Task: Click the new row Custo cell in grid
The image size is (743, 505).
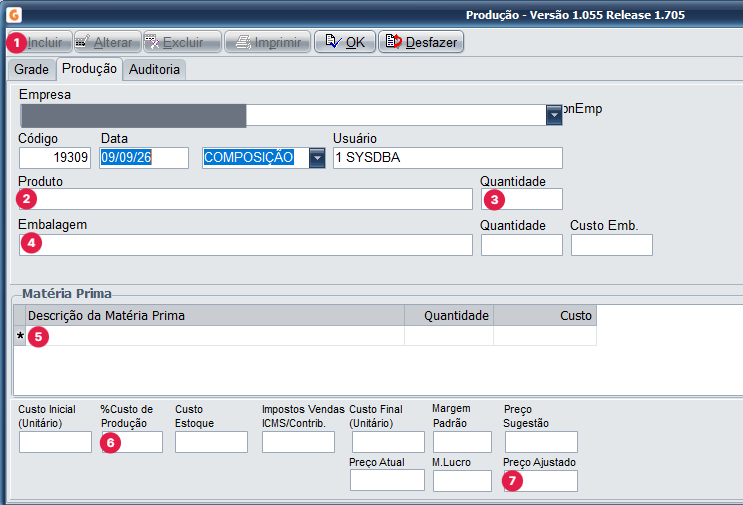Action: click(x=545, y=336)
